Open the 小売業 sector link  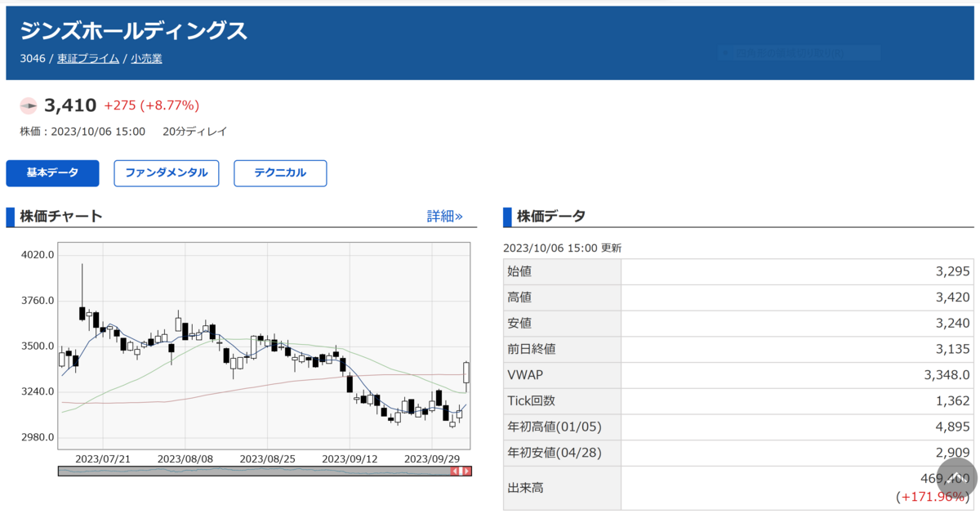click(146, 59)
